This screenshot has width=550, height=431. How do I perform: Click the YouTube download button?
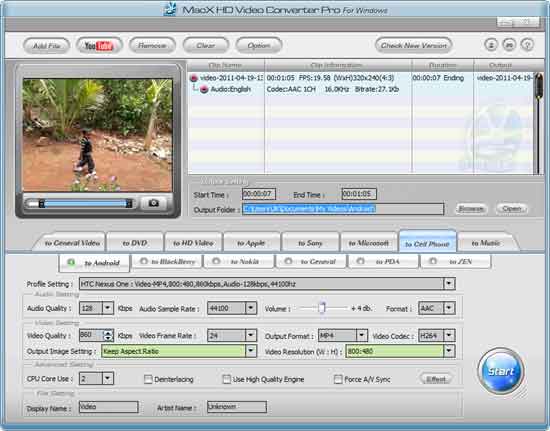click(x=99, y=45)
